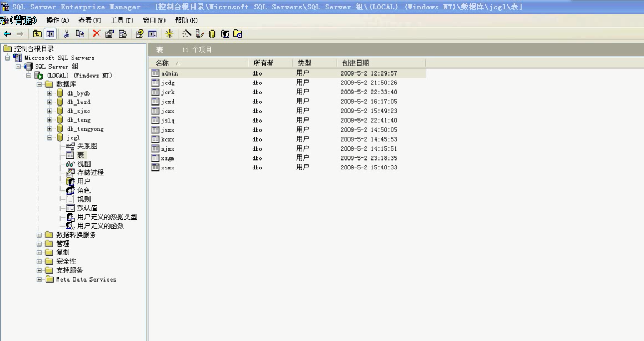Select the jslq table icon
The height and width of the screenshot is (341, 644).
[x=155, y=120]
